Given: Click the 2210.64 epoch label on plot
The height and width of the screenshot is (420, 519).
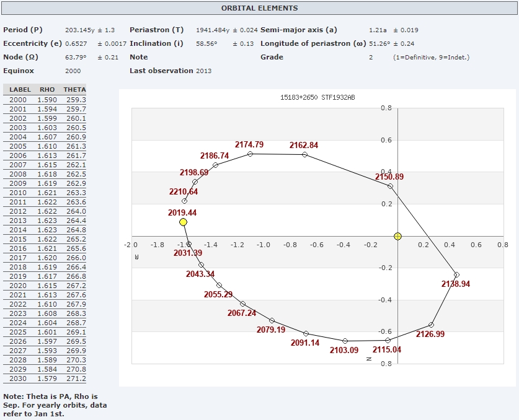Looking at the screenshot, I should [184, 192].
